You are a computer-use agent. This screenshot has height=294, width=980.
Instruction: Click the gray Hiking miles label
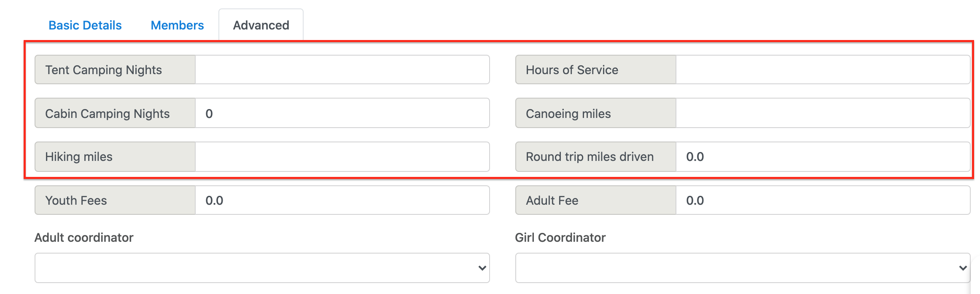[79, 157]
